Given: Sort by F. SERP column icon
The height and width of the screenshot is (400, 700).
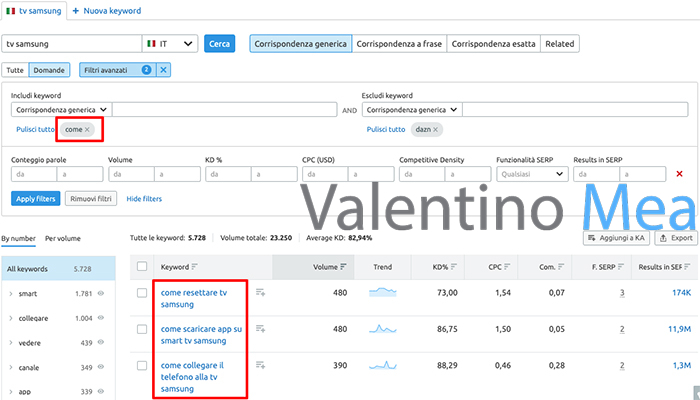Looking at the screenshot, I should [621, 267].
